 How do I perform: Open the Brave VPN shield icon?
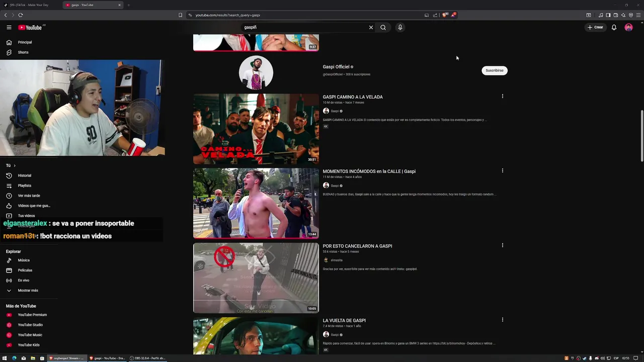coord(631,15)
